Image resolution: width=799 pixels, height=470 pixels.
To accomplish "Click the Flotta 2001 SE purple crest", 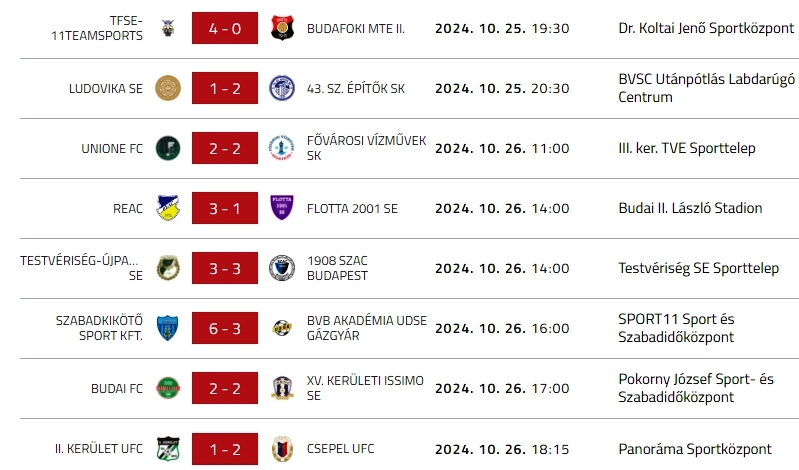I will pos(282,208).
